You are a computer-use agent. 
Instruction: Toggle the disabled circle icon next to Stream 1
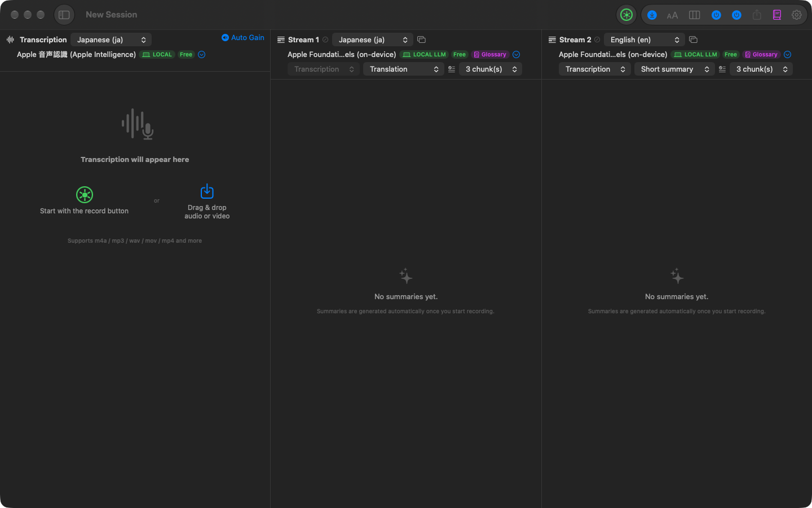(325, 40)
